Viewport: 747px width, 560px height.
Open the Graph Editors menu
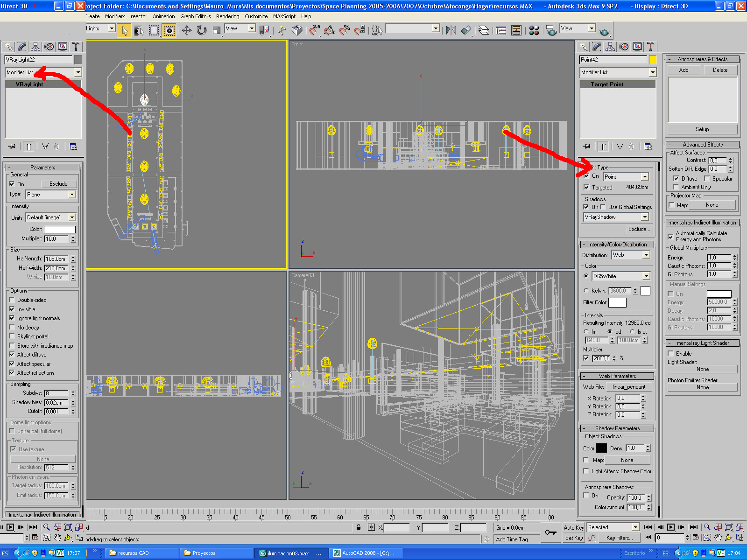196,16
